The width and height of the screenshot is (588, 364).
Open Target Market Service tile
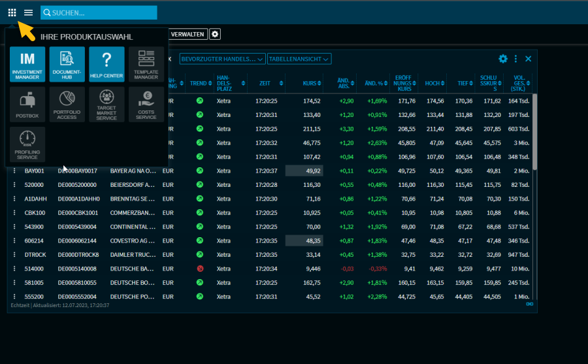(x=106, y=105)
